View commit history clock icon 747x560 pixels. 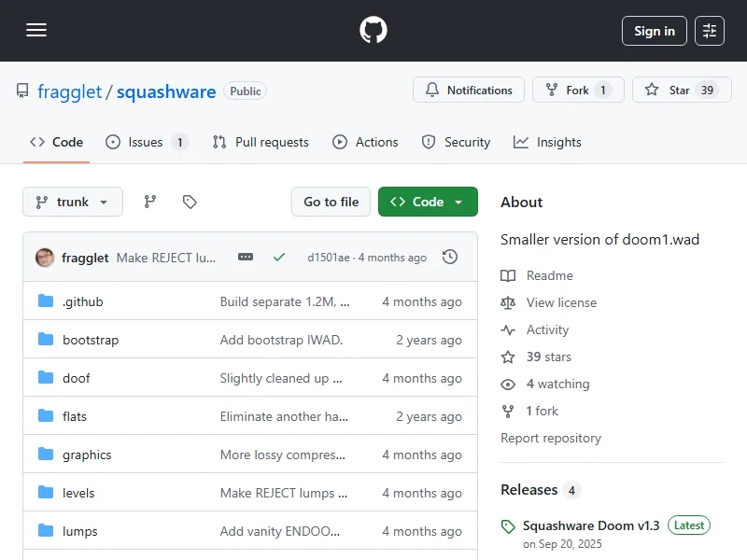450,257
